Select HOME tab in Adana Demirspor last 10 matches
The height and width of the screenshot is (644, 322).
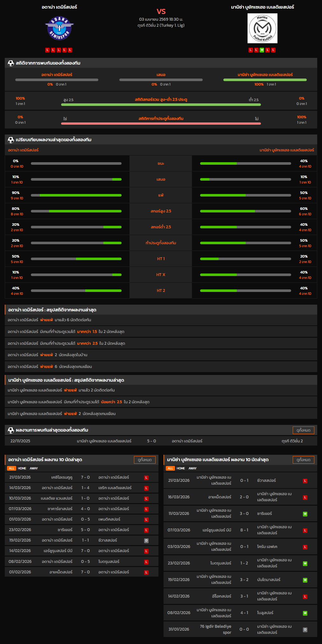(22, 468)
